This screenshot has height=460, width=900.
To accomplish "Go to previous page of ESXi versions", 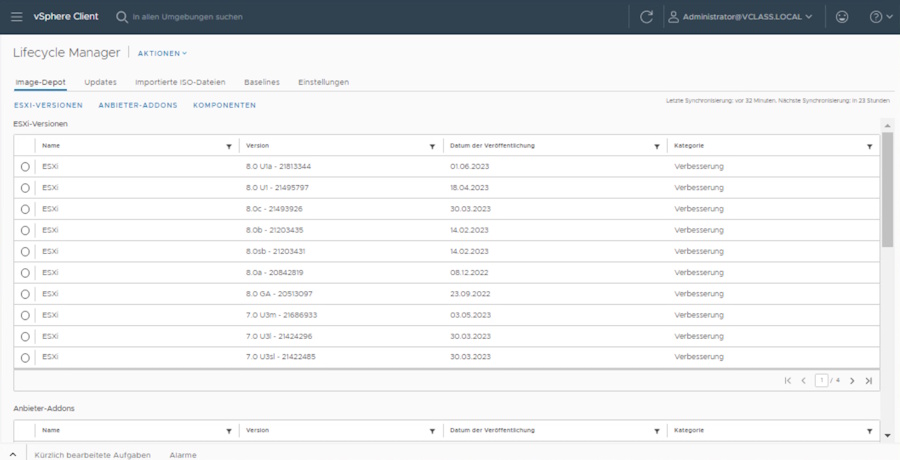I will coord(804,381).
